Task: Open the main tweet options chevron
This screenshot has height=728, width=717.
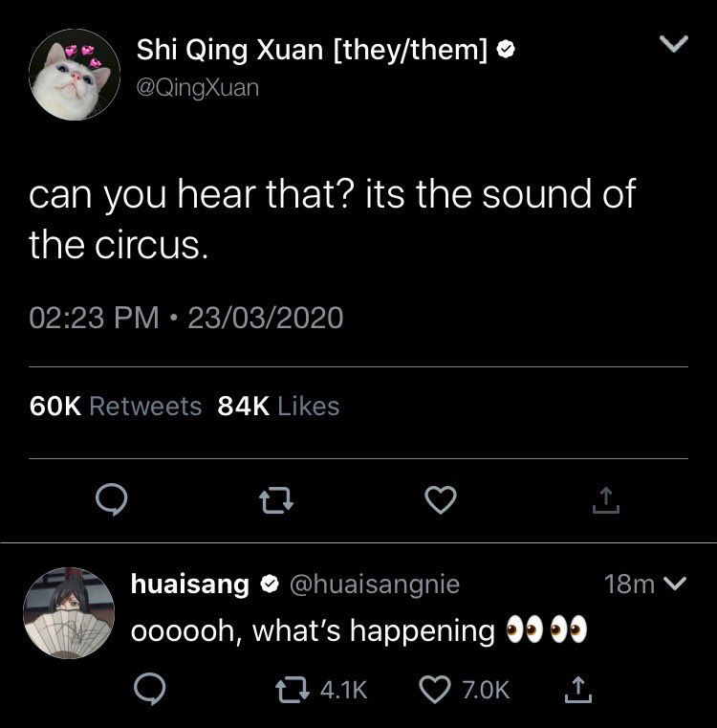Action: (x=674, y=44)
